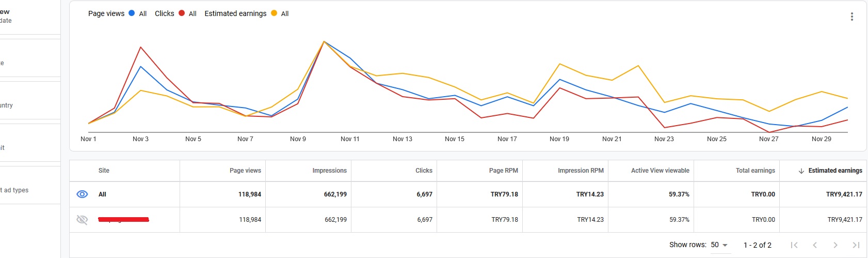Image resolution: width=868 pixels, height=258 pixels.
Task: Sort by the Clicks column header
Action: click(x=424, y=171)
